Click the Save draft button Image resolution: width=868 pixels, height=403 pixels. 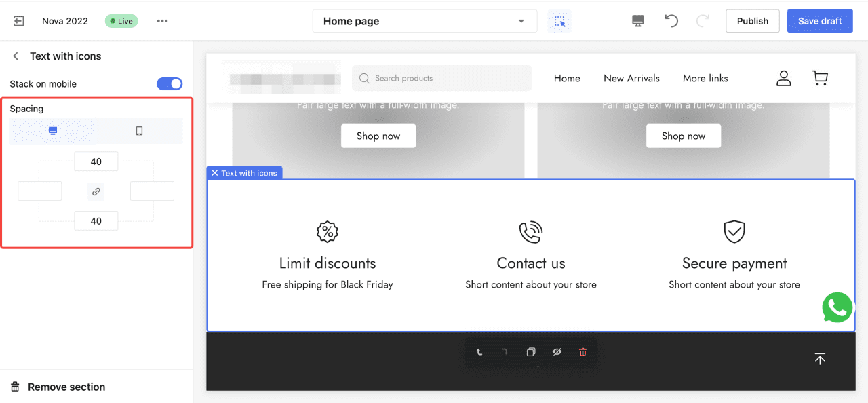click(x=820, y=21)
